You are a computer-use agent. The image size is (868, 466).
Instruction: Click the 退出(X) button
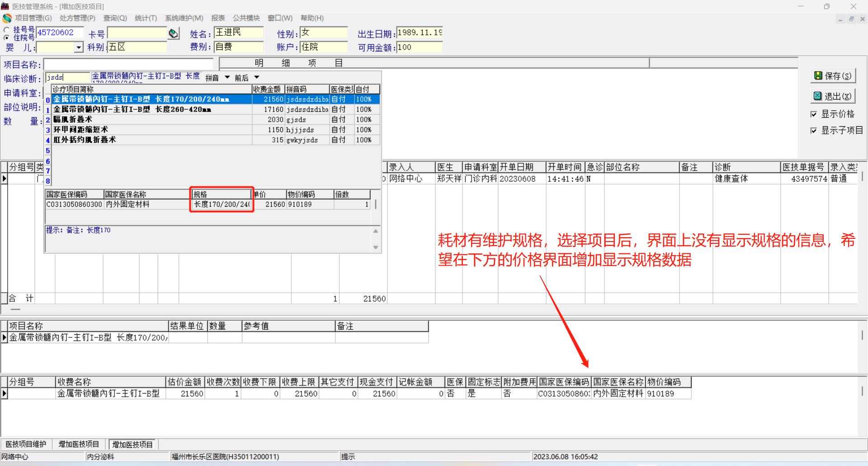833,96
